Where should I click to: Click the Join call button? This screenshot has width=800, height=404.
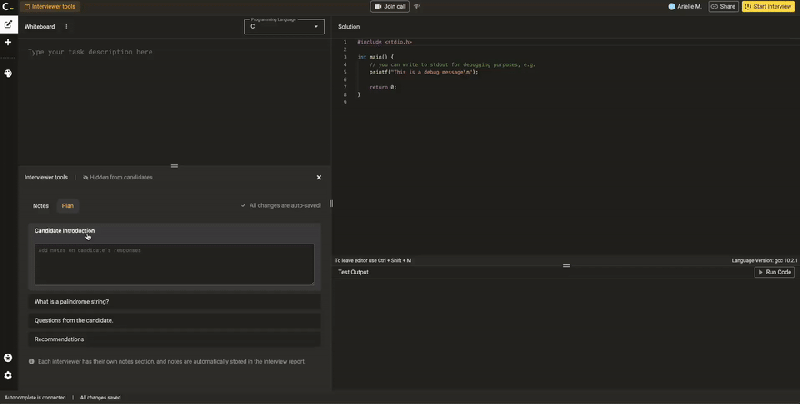pos(390,7)
